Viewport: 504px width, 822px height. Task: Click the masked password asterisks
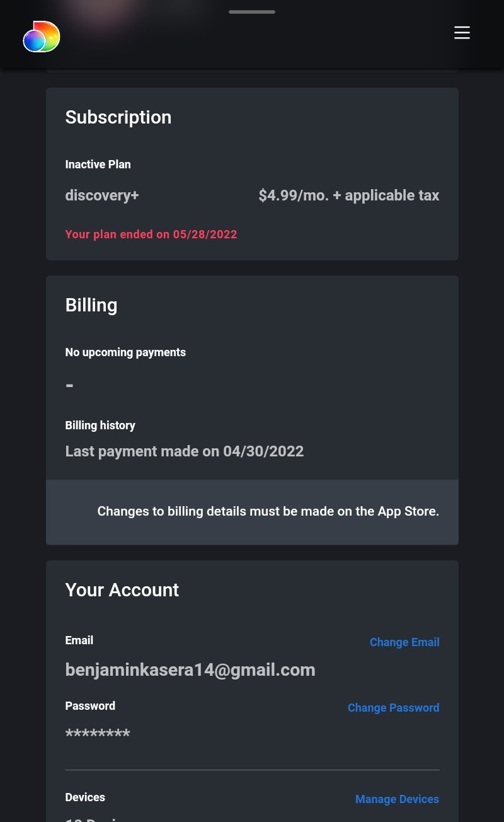point(98,734)
